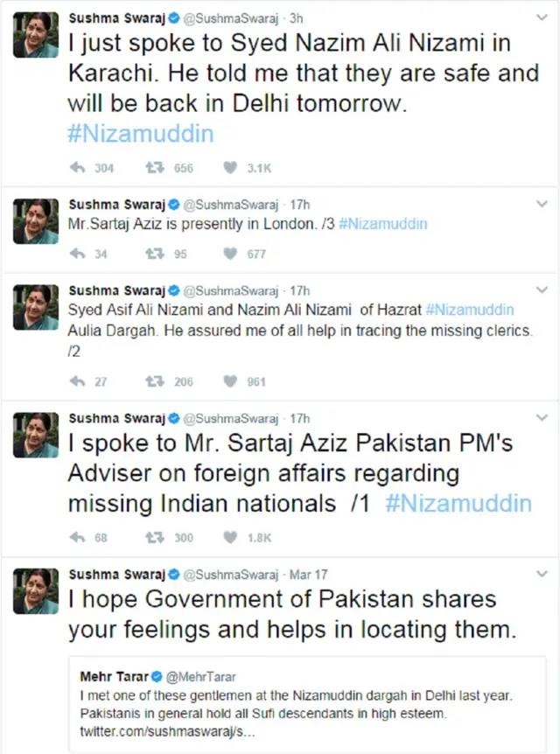Viewport: 560px width, 754px height.
Task: Retweet the tweet with 656 retweets
Action: 152,168
